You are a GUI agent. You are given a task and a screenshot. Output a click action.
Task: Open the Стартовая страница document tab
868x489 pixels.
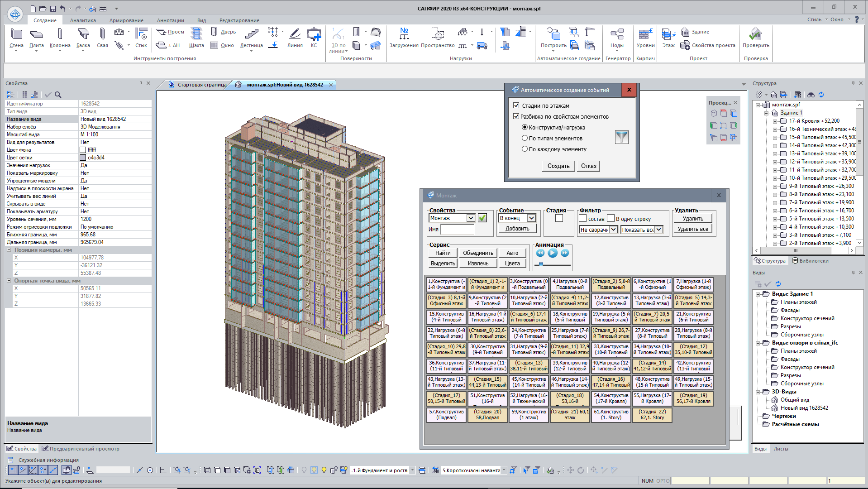(x=201, y=85)
